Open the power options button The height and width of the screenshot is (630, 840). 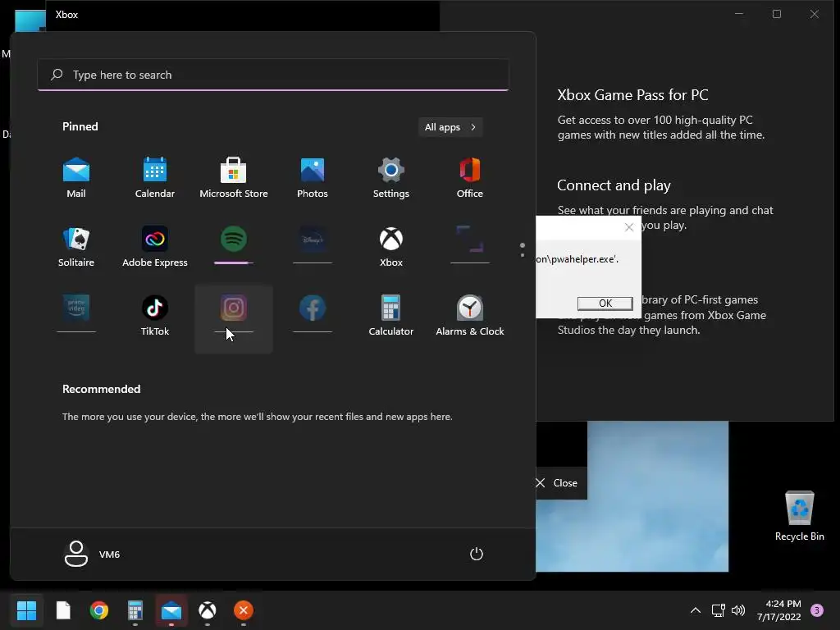pyautogui.click(x=477, y=554)
